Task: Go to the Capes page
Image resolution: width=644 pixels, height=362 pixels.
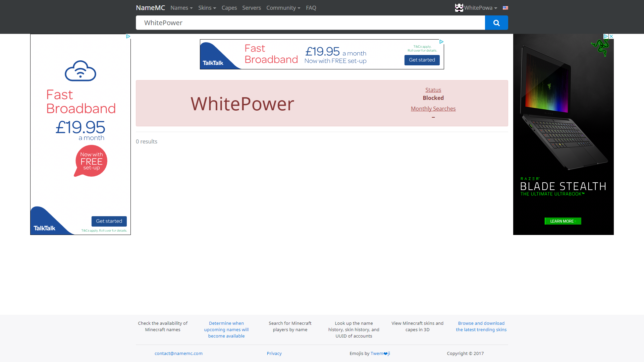Action: [x=229, y=8]
